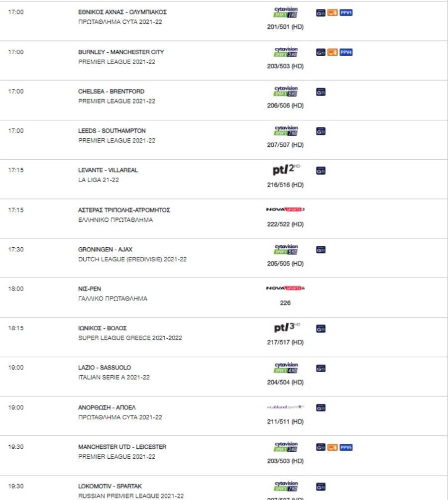The image size is (448, 500).
Task: Click Nova Sports 6 logo for Νις-Ρεν
Action: coord(285,288)
